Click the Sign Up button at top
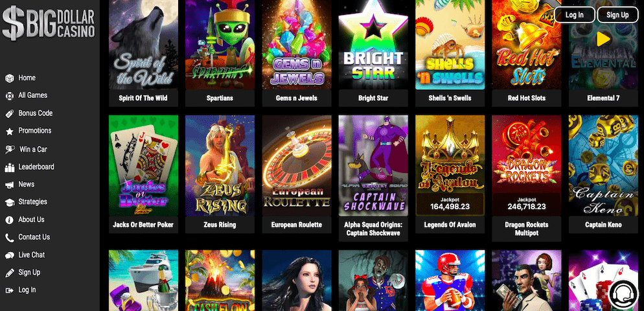Screen dimensions: 644x311 617,15
